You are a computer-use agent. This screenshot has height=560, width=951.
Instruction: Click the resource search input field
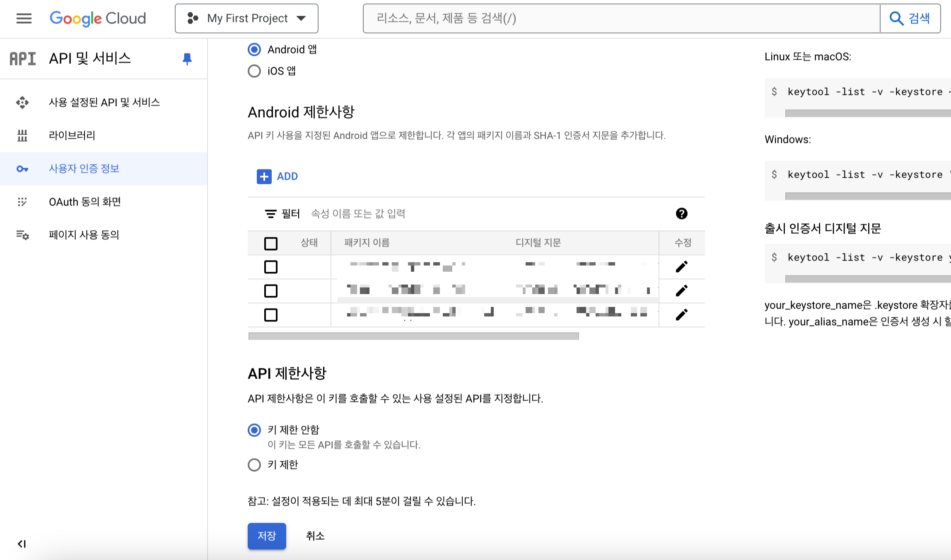pyautogui.click(x=621, y=18)
